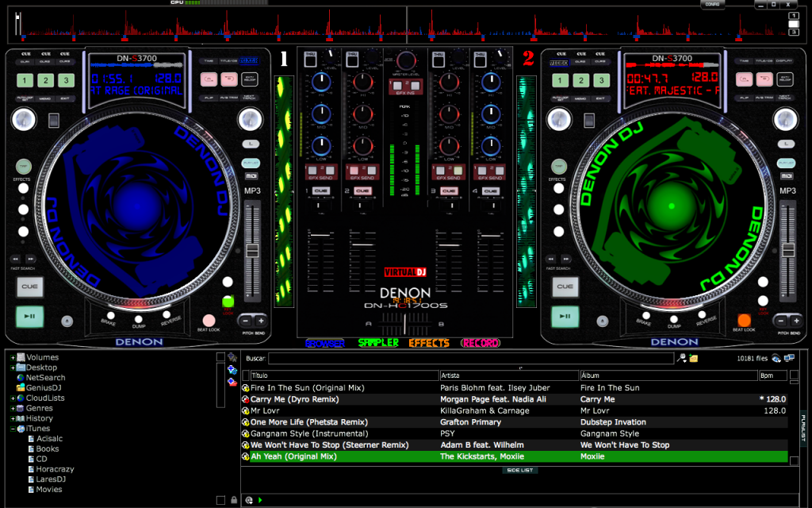Click the SIDE LIST button
This screenshot has width=812, height=508.
[x=520, y=470]
